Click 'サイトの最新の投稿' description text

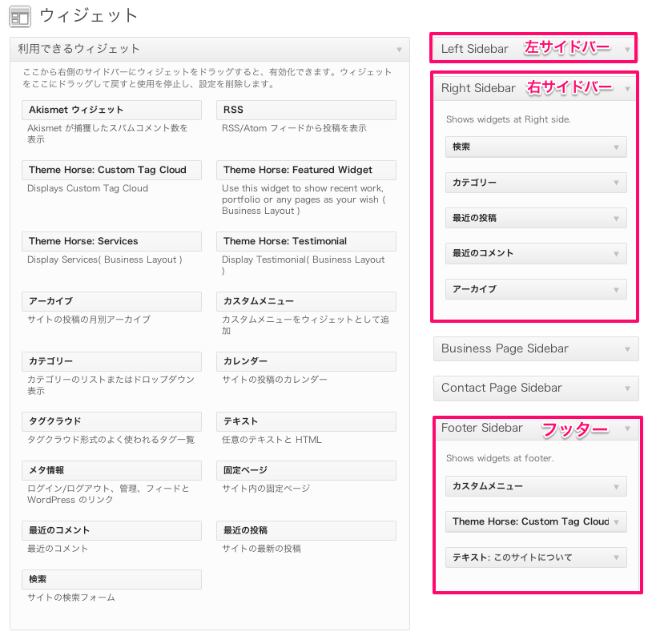click(261, 549)
